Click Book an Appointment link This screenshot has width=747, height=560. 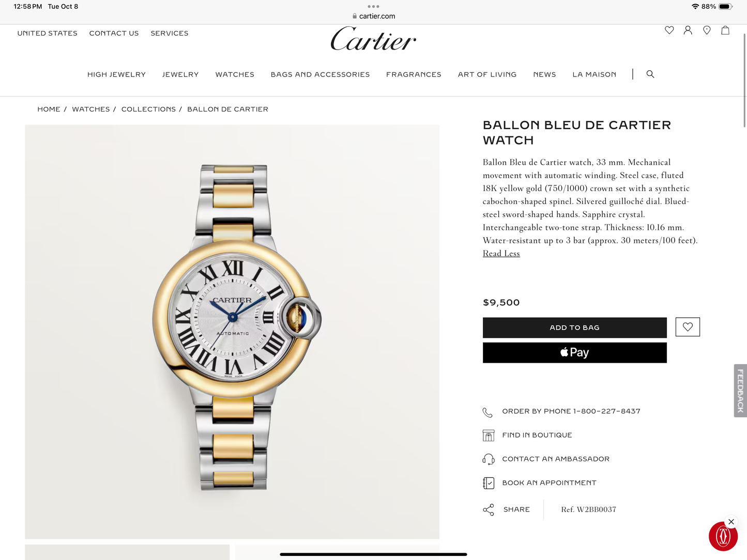click(549, 483)
